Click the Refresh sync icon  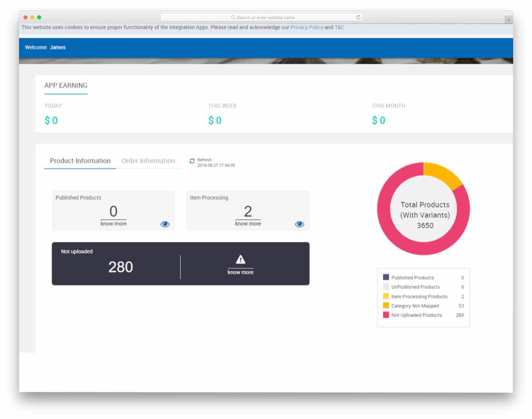[192, 161]
